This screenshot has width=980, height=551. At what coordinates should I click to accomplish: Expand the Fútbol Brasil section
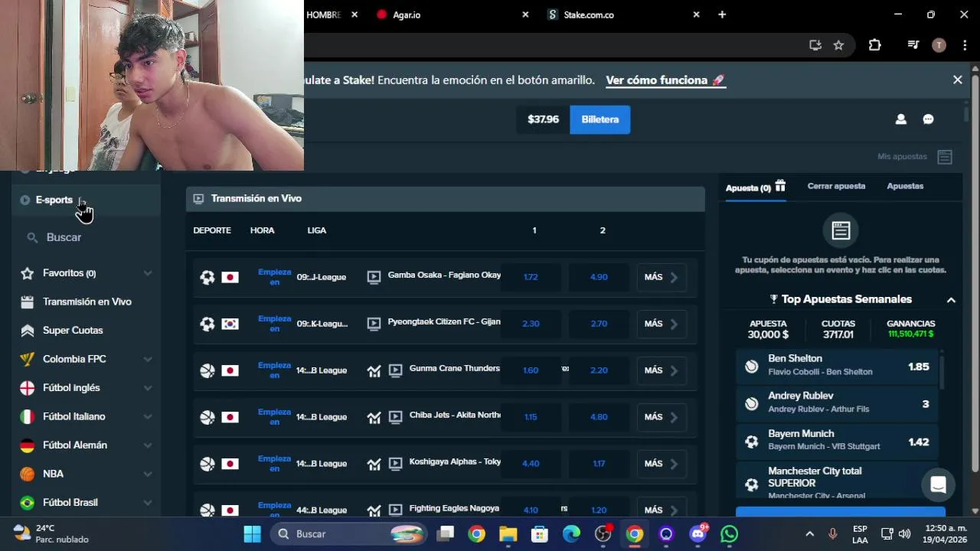[148, 503]
